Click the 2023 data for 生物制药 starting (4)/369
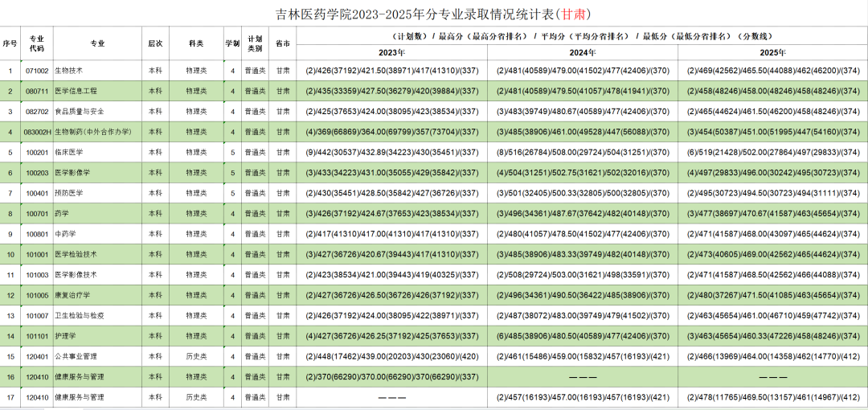Screen dimensions: 868x410 [392, 132]
